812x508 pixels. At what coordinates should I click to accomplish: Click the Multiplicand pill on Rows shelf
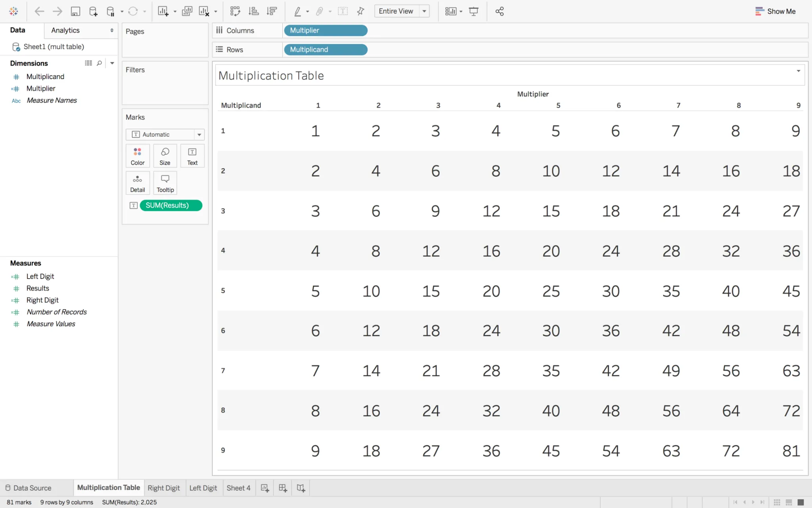(326, 49)
